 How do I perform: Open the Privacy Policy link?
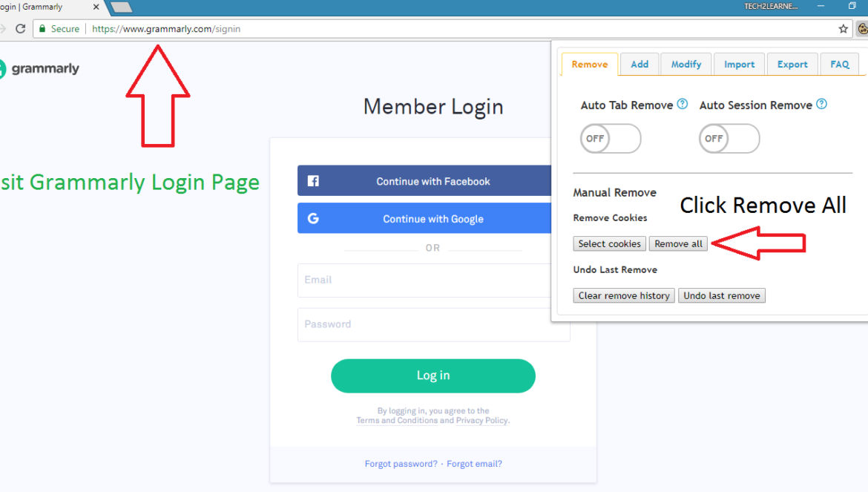(x=481, y=421)
